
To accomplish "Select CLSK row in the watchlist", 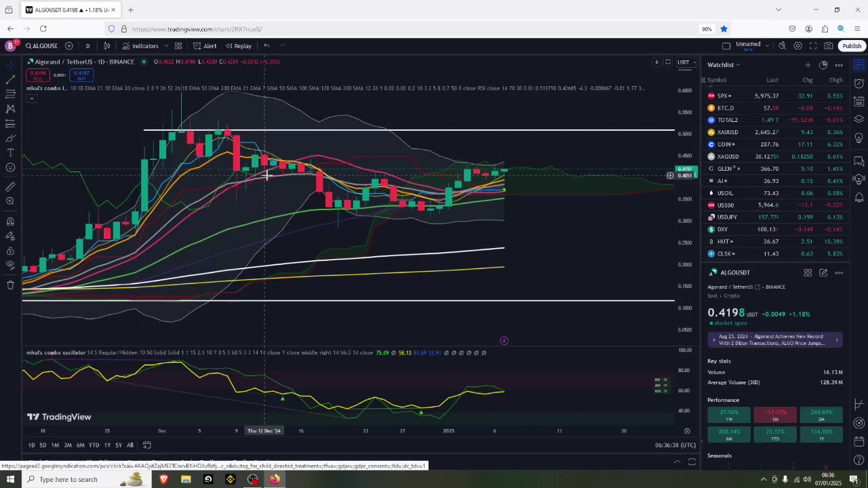I will tap(775, 253).
